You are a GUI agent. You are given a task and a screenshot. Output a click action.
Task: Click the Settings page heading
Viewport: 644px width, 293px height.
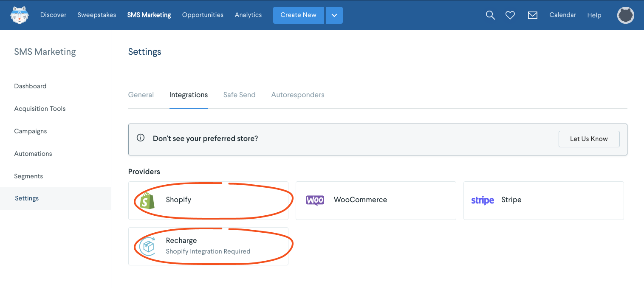145,52
